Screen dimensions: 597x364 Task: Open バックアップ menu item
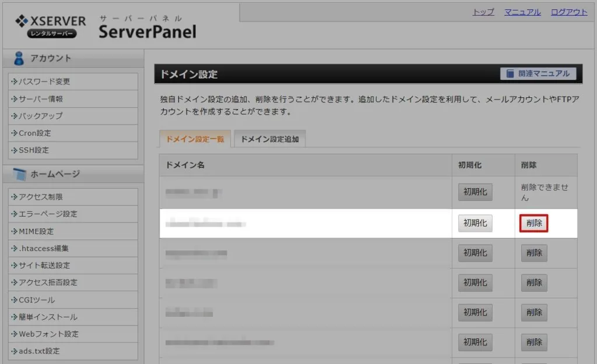click(x=73, y=116)
